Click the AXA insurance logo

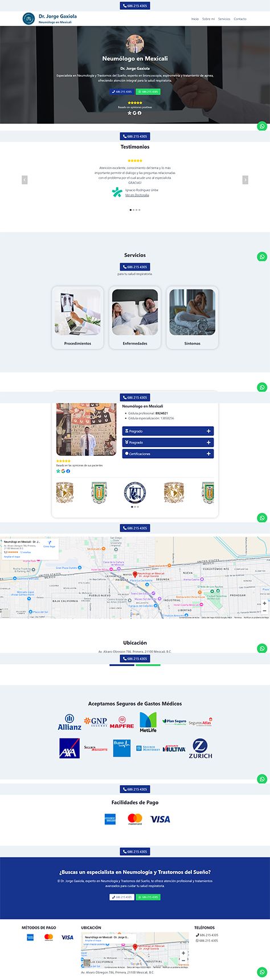coord(69,748)
